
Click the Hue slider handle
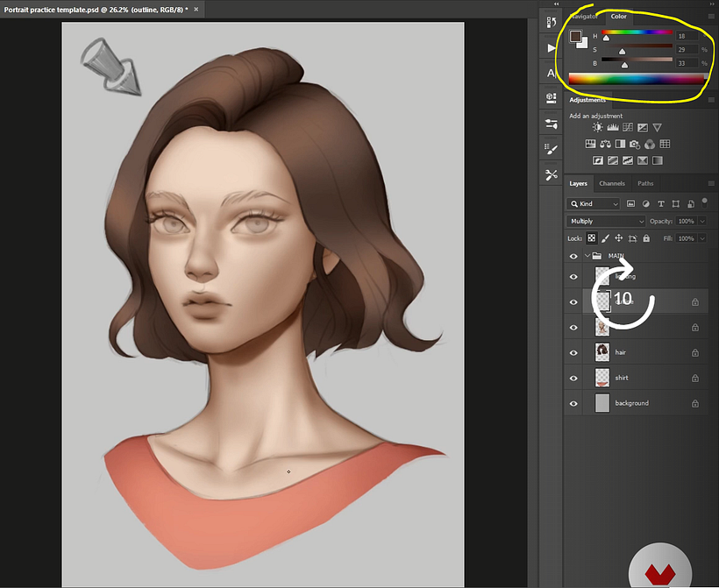pyautogui.click(x=606, y=38)
